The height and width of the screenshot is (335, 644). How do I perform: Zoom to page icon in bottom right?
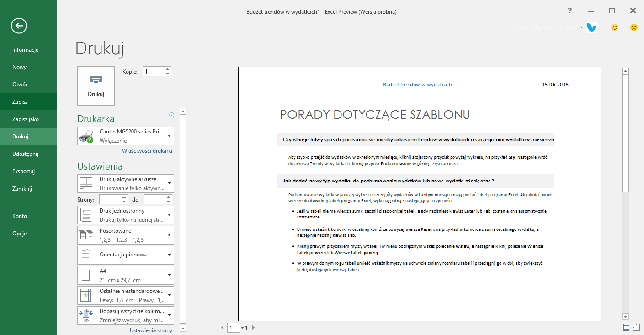(x=636, y=327)
